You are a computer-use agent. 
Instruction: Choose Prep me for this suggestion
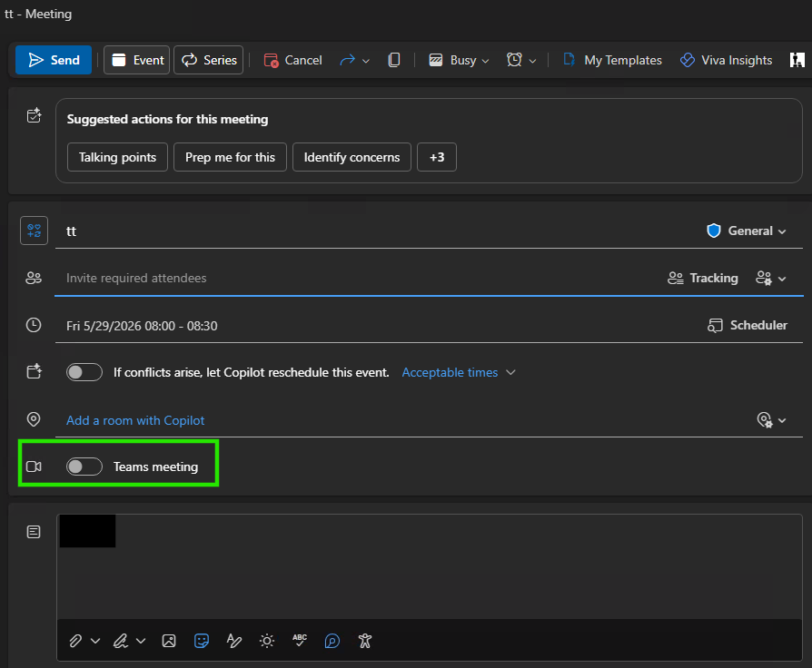(230, 157)
